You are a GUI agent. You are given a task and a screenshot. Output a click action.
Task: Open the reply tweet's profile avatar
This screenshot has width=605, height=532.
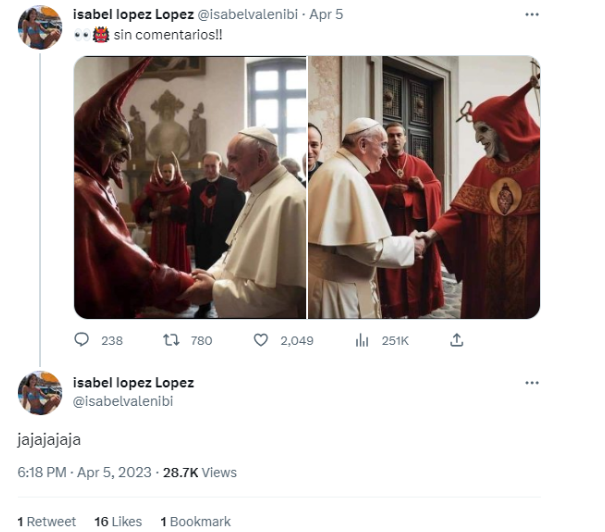pyautogui.click(x=40, y=393)
